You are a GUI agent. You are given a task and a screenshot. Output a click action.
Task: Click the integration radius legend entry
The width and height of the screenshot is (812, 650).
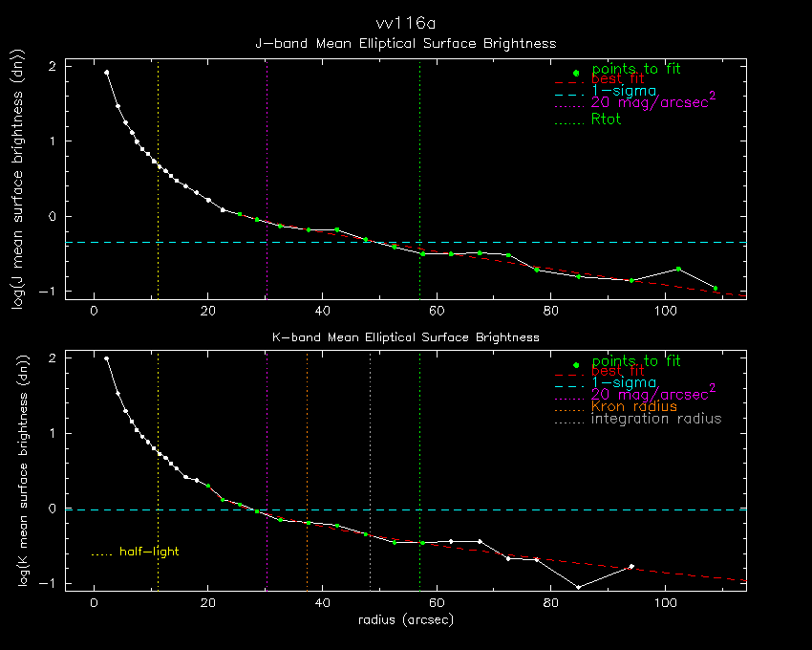coord(655,419)
